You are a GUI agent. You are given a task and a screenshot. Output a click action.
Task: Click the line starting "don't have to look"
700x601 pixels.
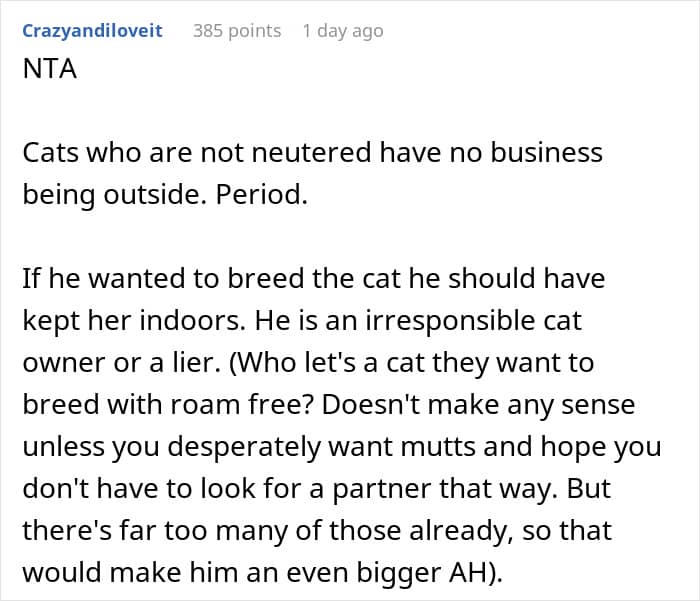(326, 488)
